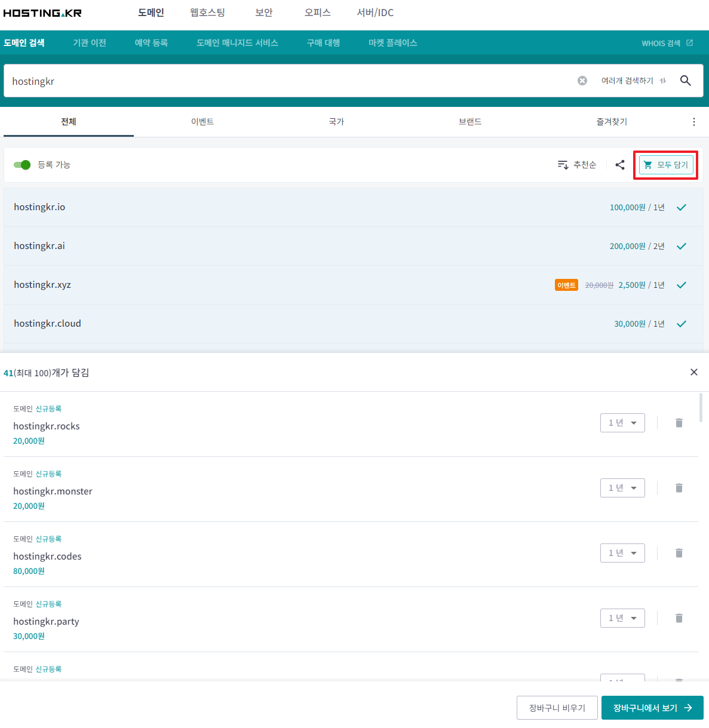The width and height of the screenshot is (709, 728).
Task: Delete hostingkr.rocks with trash icon
Action: [679, 423]
